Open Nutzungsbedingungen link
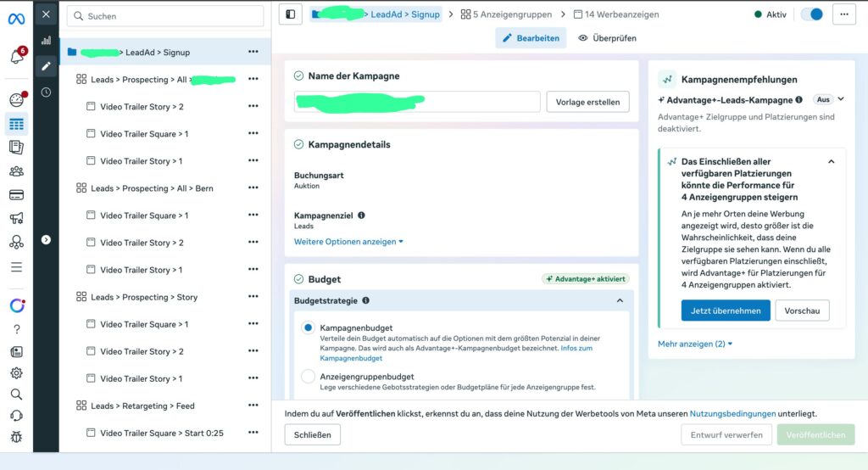868x470 pixels. pos(732,413)
